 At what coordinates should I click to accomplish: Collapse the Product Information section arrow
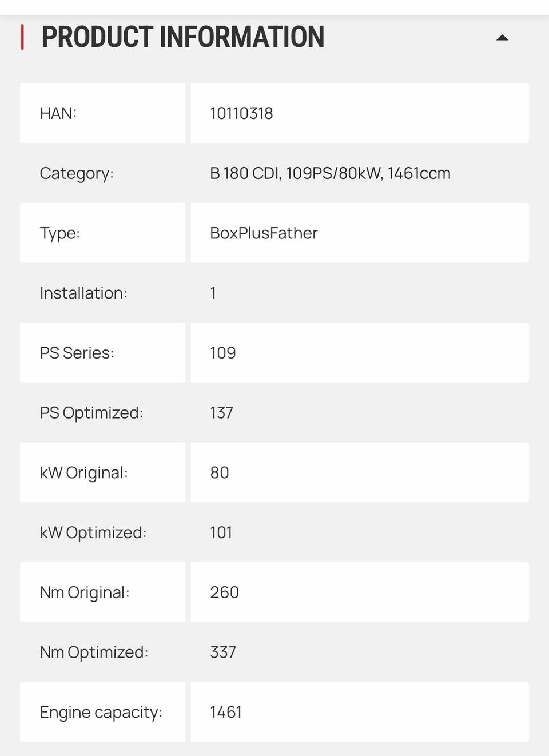pos(502,38)
